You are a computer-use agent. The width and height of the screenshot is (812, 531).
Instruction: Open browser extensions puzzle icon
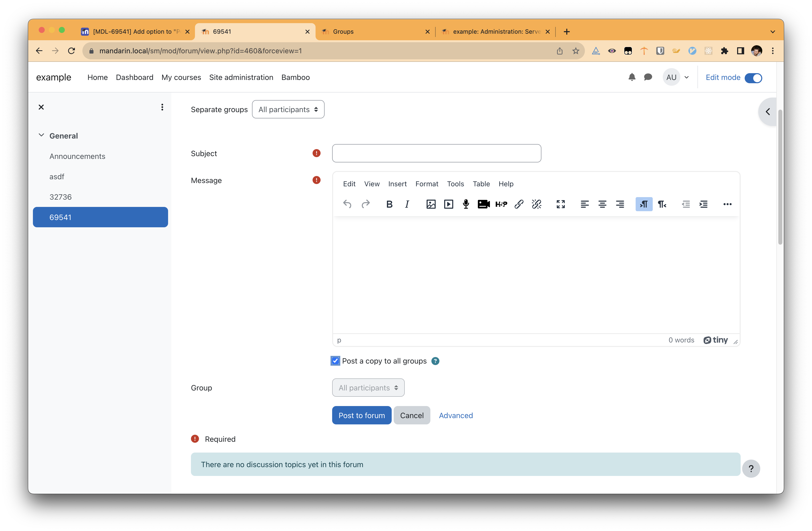pos(724,51)
